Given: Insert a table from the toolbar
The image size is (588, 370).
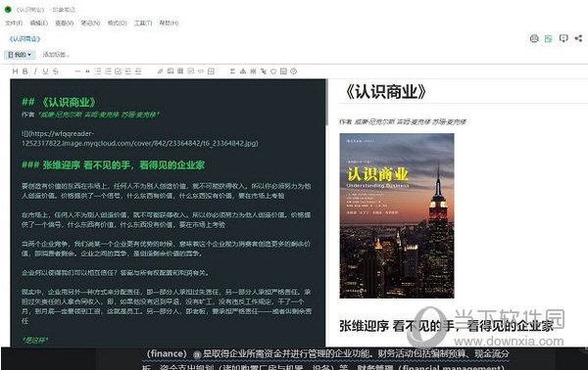Looking at the screenshot, I should pos(180,71).
